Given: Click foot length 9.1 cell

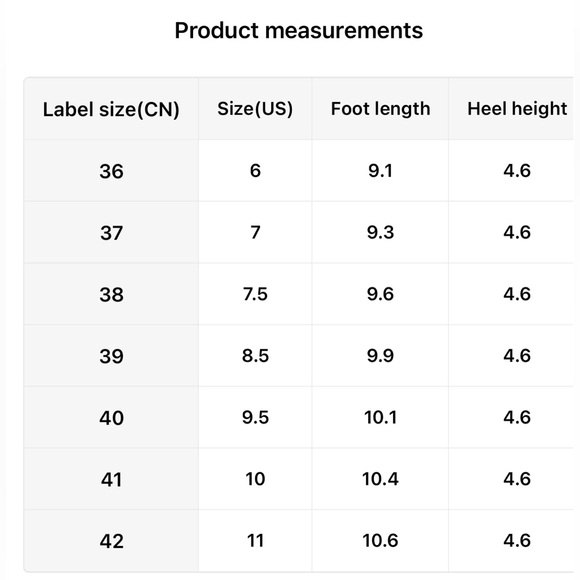Looking at the screenshot, I should coord(380,171).
